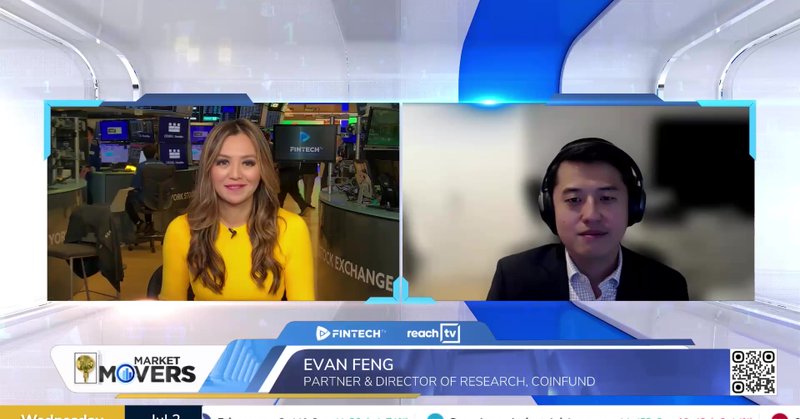The width and height of the screenshot is (800, 419).
Task: Click the gold bull emblem beside Market Movers
Action: [x=85, y=368]
